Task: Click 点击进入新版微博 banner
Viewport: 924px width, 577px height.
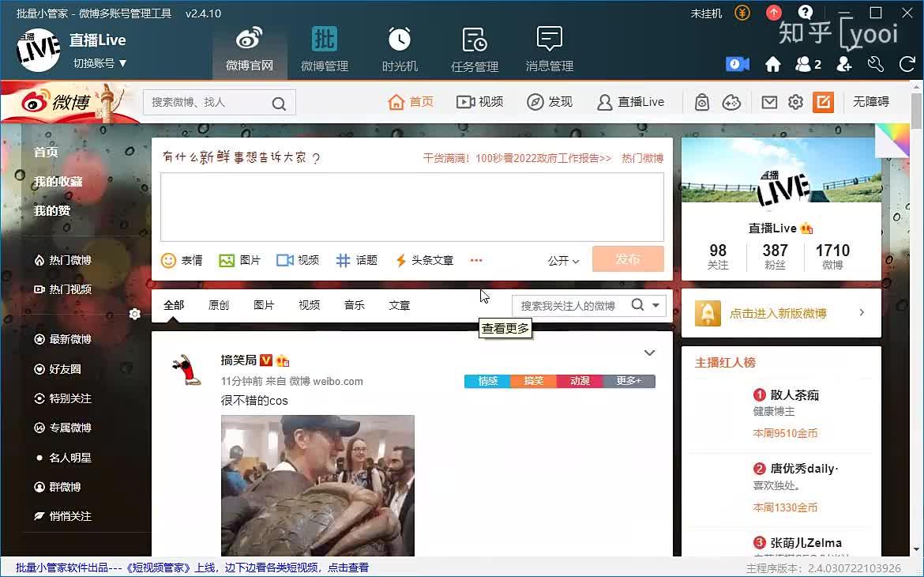Action: (x=781, y=313)
